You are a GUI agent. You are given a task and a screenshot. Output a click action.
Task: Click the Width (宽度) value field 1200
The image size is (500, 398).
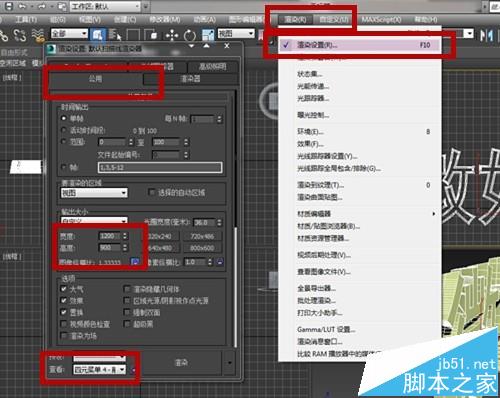[110, 236]
